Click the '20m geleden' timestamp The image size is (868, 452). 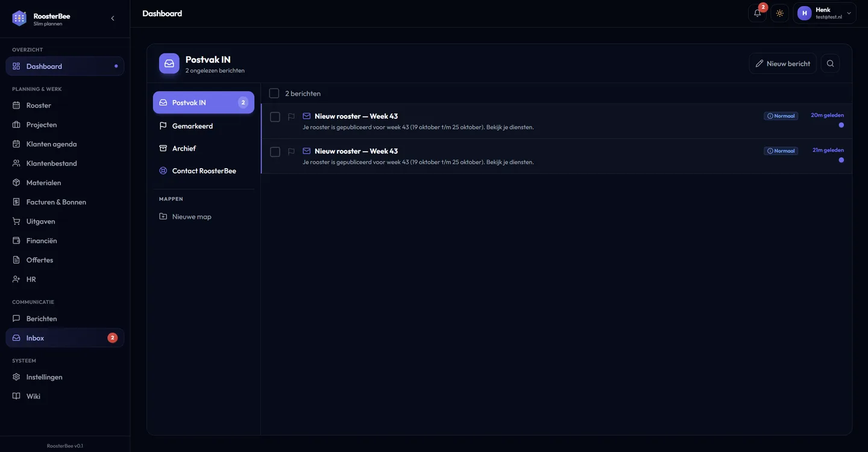(828, 115)
